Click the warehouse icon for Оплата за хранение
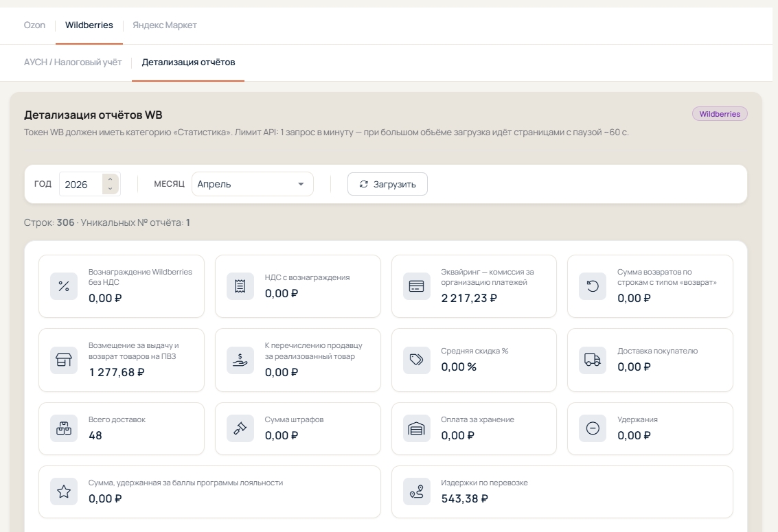Image resolution: width=778 pixels, height=532 pixels. [x=416, y=428]
